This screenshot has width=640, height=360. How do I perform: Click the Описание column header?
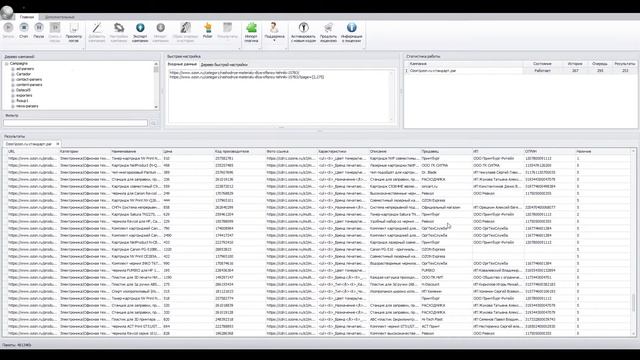(x=394, y=151)
